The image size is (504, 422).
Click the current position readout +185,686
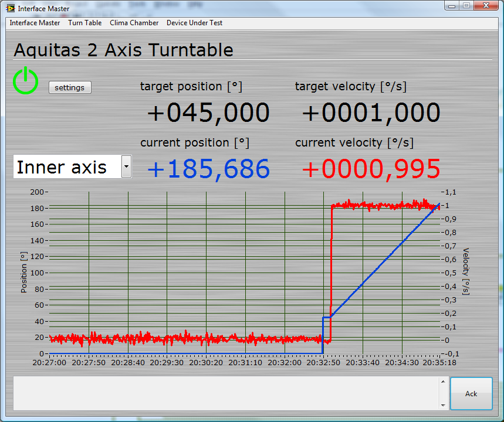208,169
